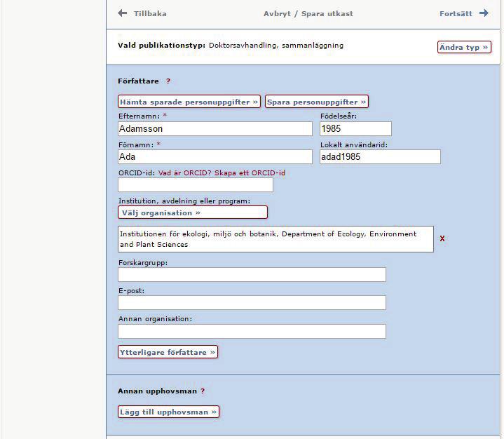Click into the Annan organisation field

(252, 331)
